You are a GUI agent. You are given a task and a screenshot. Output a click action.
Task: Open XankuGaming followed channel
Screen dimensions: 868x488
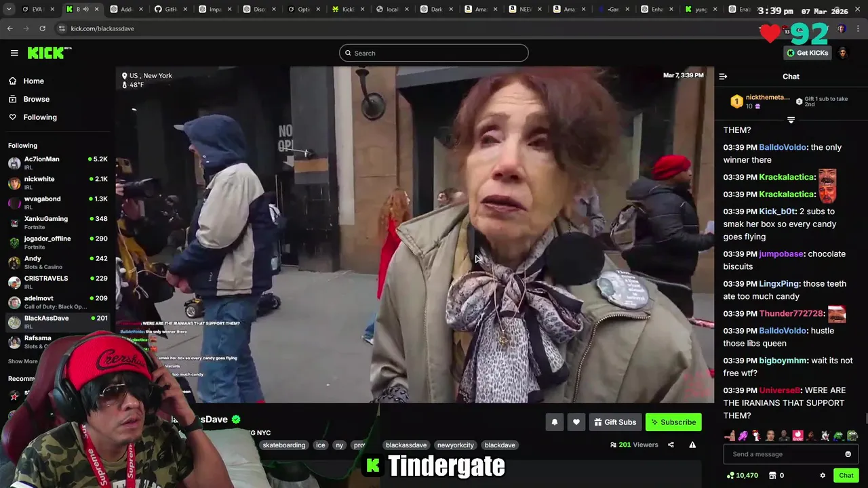click(58, 222)
